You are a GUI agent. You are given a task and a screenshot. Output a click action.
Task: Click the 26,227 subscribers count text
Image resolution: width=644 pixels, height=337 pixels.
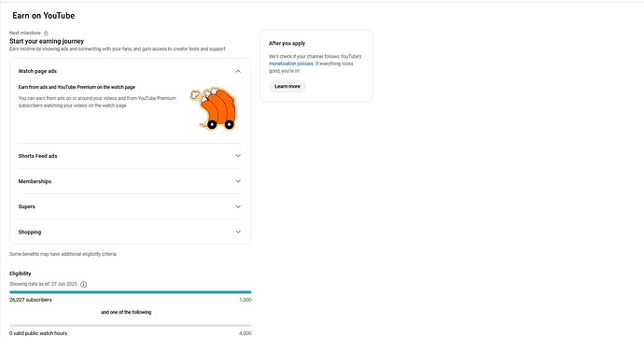click(x=31, y=300)
